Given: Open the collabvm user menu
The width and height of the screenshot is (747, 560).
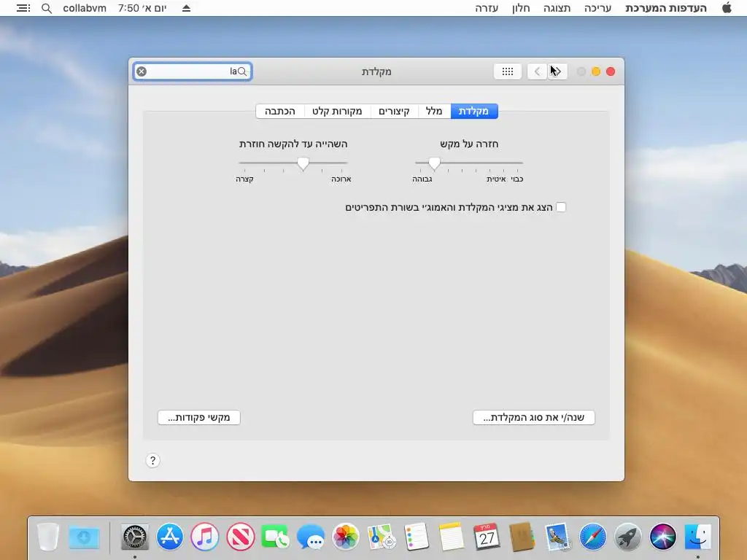Looking at the screenshot, I should point(85,8).
